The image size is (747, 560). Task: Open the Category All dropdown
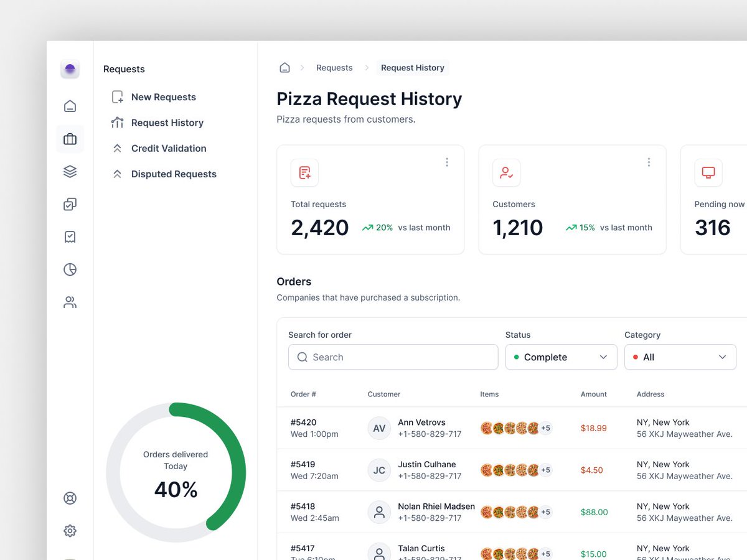680,357
